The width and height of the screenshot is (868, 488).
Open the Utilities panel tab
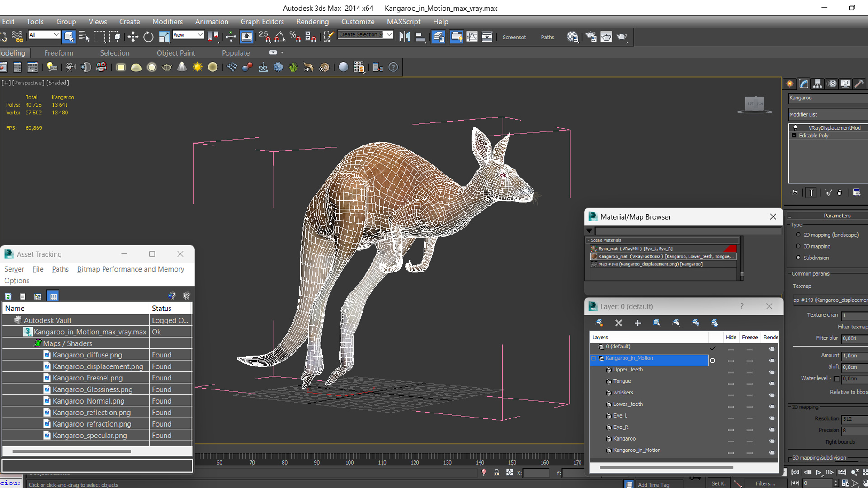point(859,84)
